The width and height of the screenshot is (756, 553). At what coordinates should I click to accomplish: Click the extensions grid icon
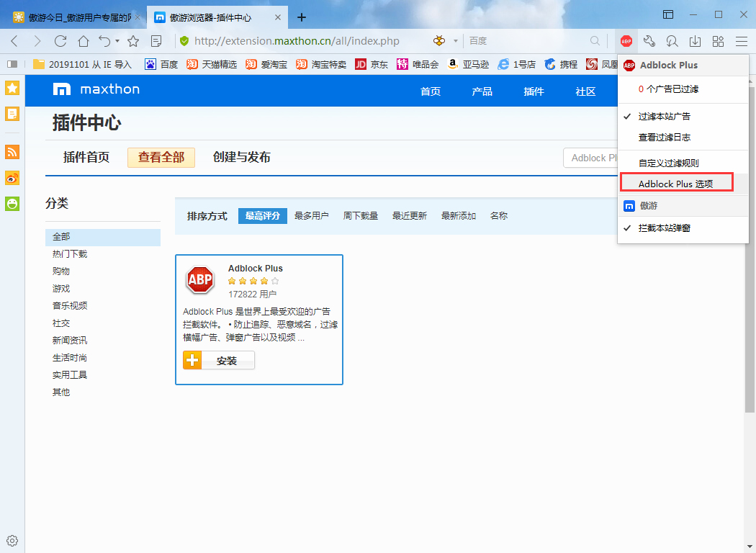pos(717,41)
